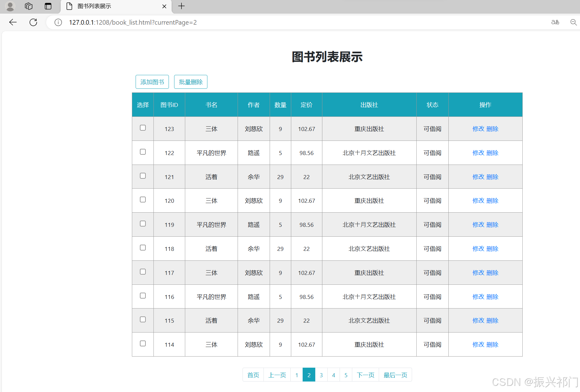This screenshot has width=580, height=392.
Task: Click 修改 for book 121
Action: 479,177
